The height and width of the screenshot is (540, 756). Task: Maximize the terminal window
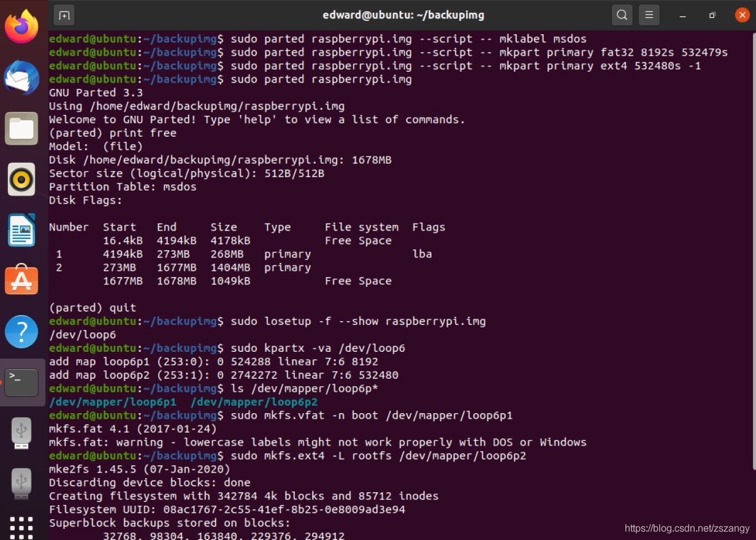pyautogui.click(x=712, y=15)
